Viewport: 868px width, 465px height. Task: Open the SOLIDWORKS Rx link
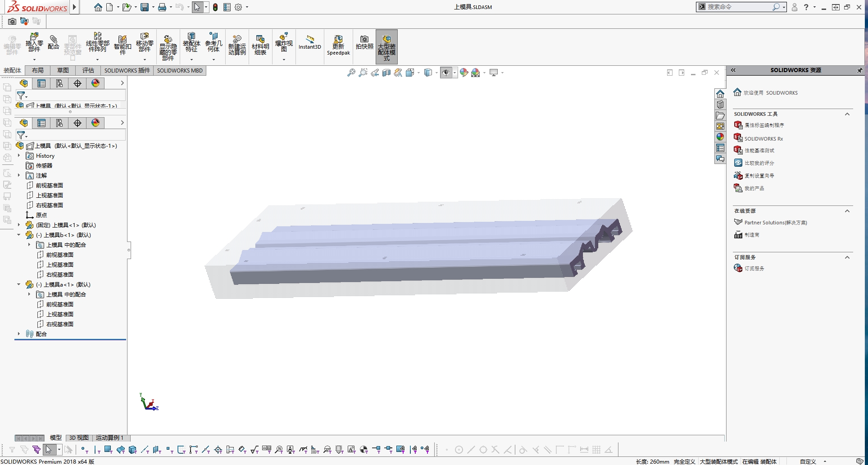click(763, 139)
